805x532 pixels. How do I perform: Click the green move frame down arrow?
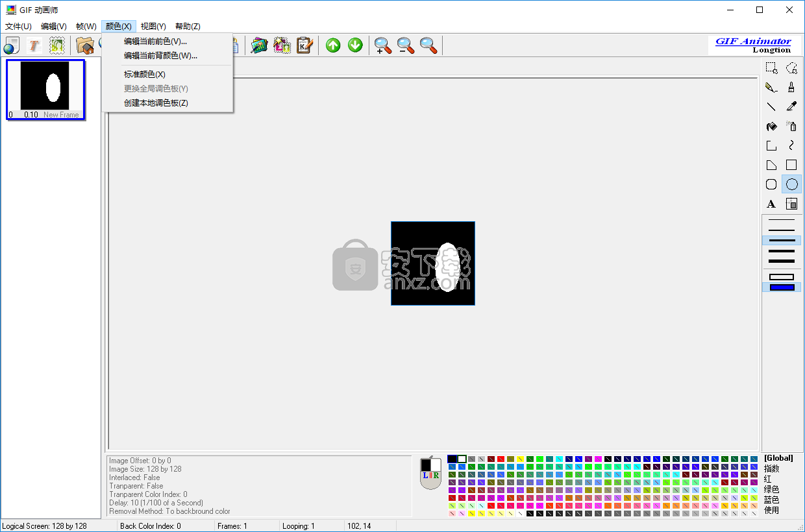point(355,45)
